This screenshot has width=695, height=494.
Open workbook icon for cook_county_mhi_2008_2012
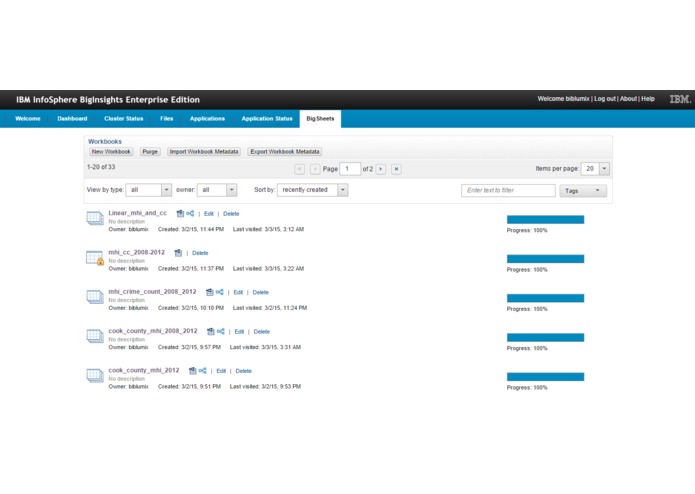(95, 336)
